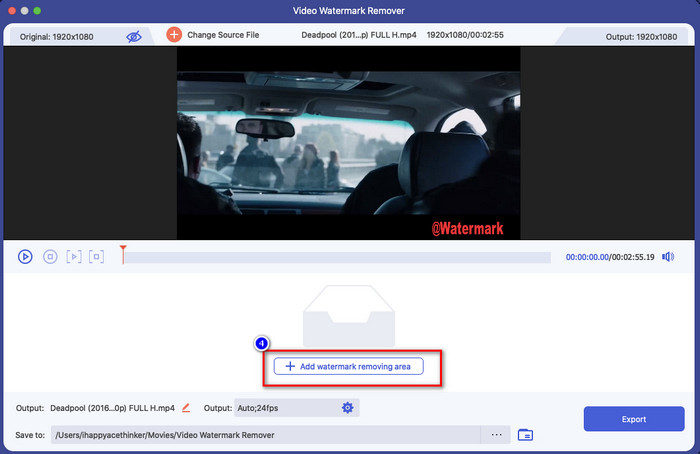This screenshot has height=454, width=700.
Task: Click the green maximize window button
Action: click(x=37, y=11)
